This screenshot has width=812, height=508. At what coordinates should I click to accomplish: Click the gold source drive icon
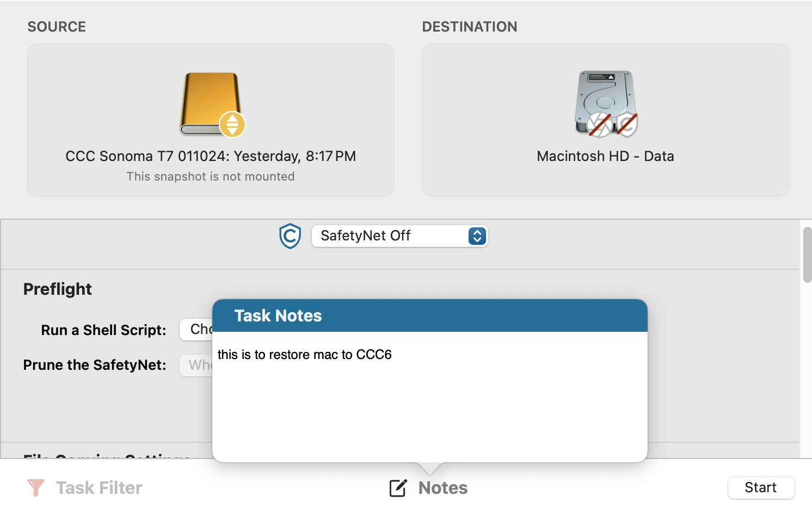point(209,101)
